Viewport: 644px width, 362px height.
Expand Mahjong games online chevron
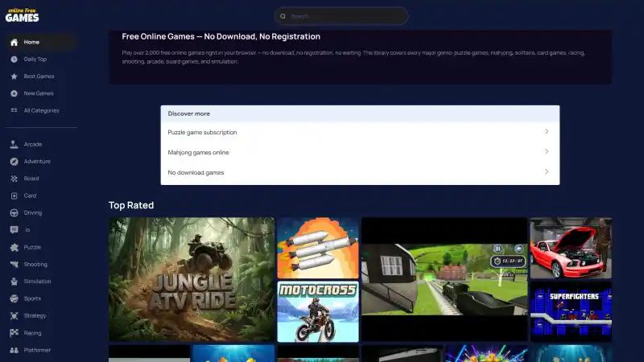(x=547, y=152)
